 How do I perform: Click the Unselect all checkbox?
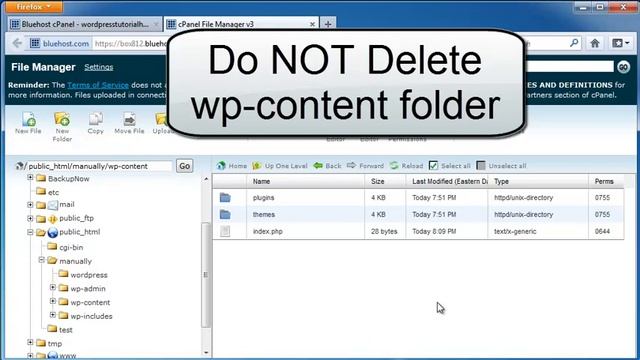tap(481, 166)
